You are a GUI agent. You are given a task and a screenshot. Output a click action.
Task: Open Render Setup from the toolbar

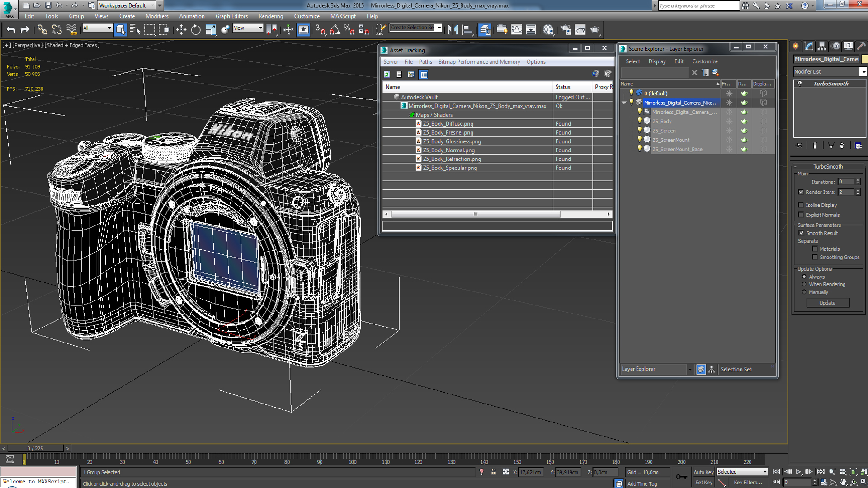566,30
